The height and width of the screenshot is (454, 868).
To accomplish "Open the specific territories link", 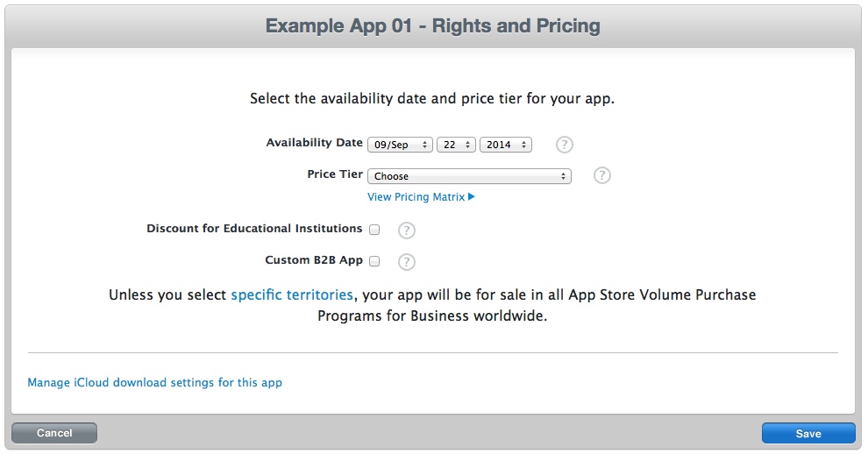I will coord(292,294).
